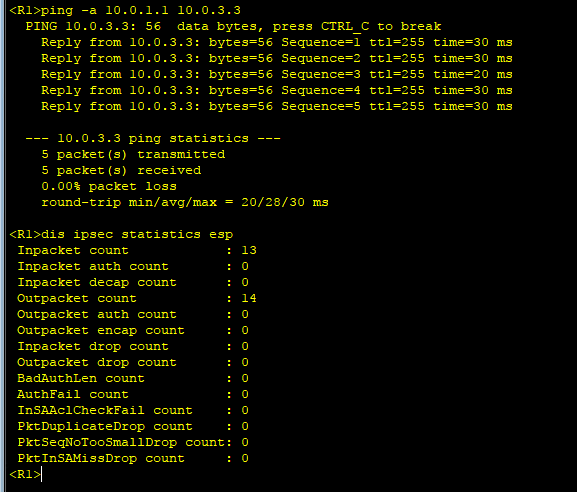Click the 'ping statistics' header line
Viewport: 577px width, 492px height.
[x=153, y=138]
